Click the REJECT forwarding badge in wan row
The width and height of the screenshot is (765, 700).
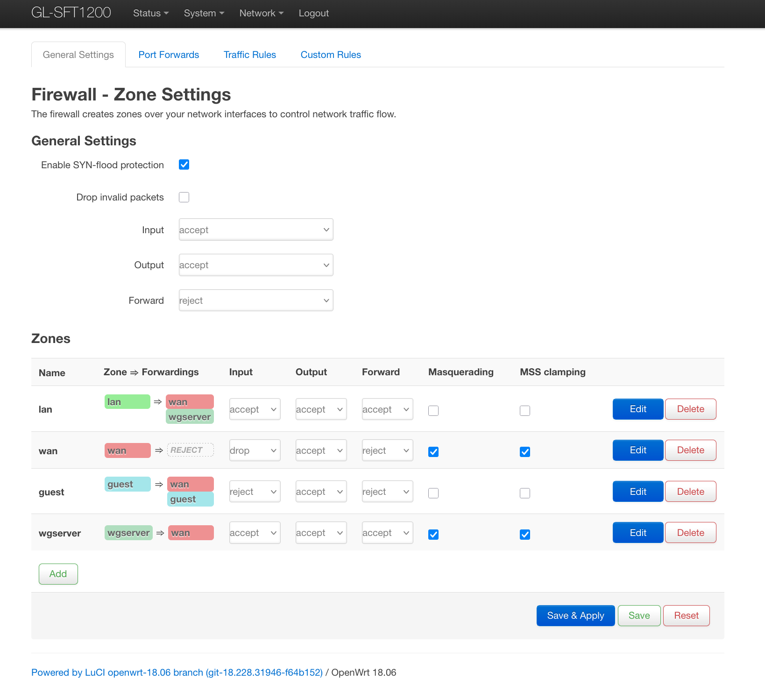click(x=190, y=450)
